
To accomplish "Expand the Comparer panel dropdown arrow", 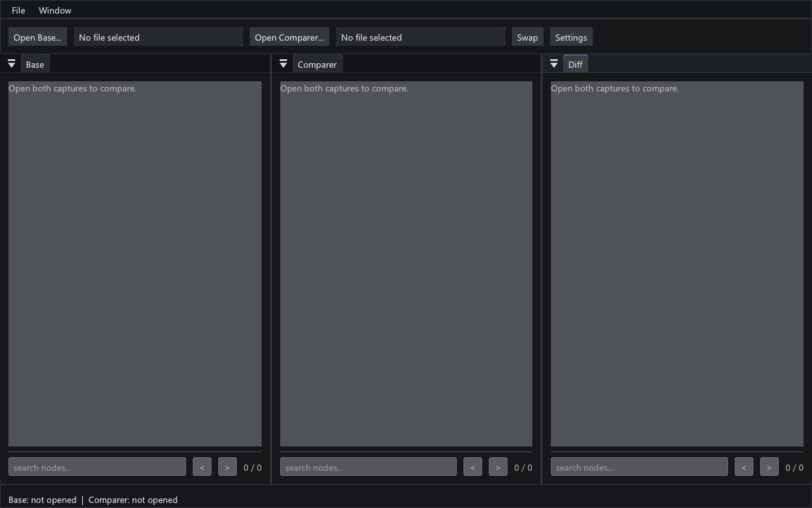I will 283,64.
